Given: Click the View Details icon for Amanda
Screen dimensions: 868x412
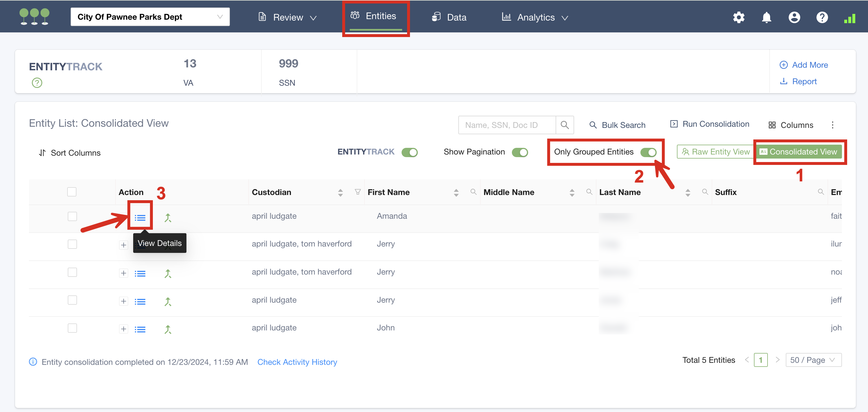Looking at the screenshot, I should 140,218.
